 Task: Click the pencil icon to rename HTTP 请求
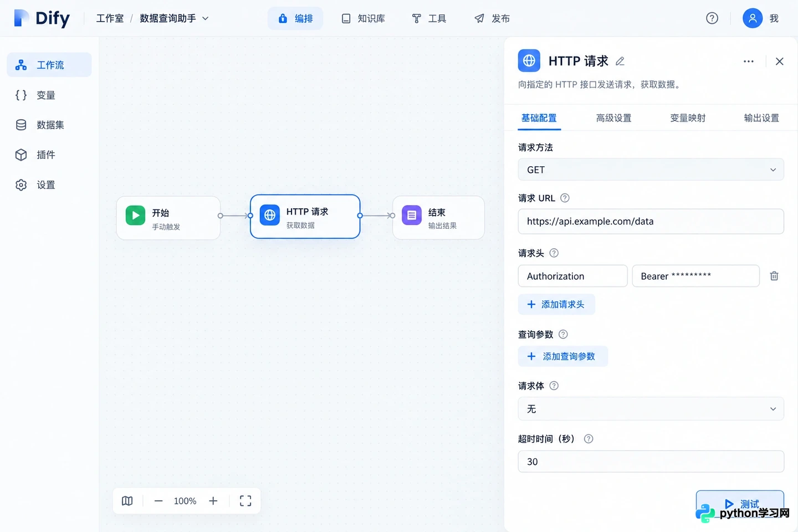(x=620, y=61)
